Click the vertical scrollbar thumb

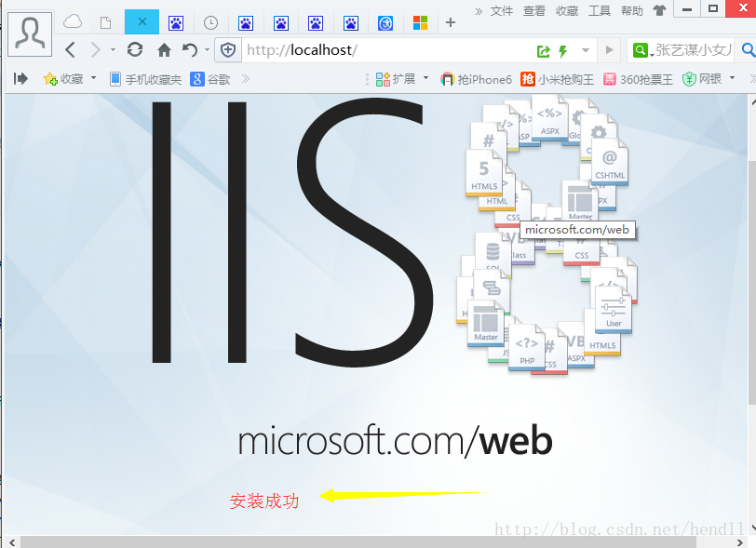752,283
